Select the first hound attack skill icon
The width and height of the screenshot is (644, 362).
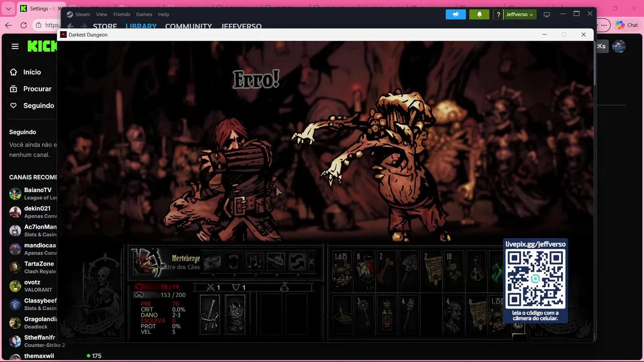(x=212, y=262)
